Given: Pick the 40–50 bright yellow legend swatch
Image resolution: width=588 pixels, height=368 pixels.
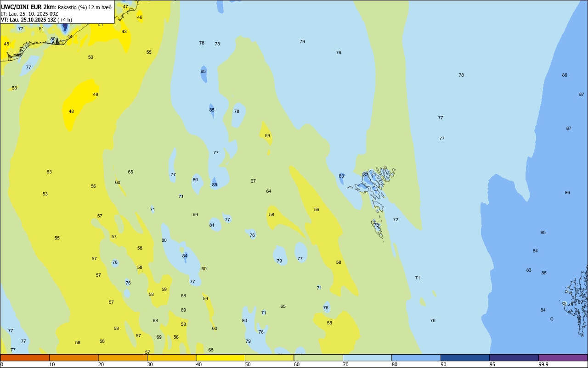Looking at the screenshot, I should 220,357.
